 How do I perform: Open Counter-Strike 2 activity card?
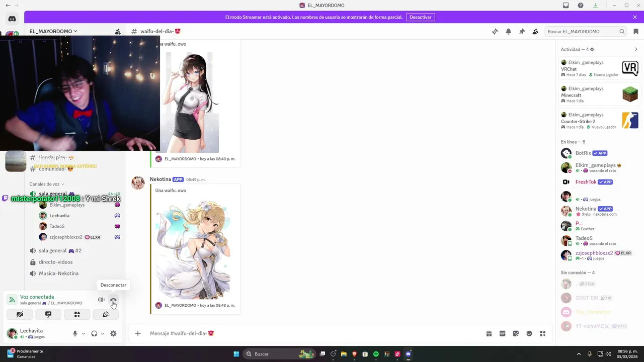coord(599,121)
